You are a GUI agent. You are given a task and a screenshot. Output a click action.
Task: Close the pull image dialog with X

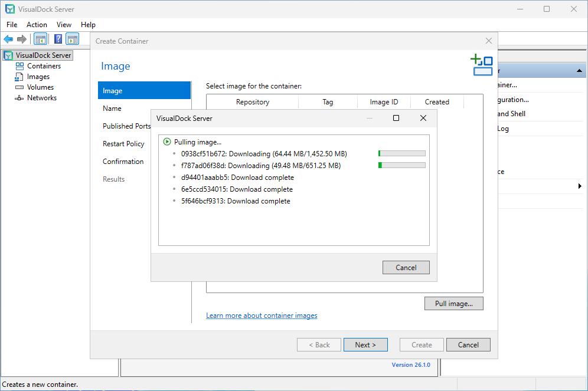coord(423,118)
